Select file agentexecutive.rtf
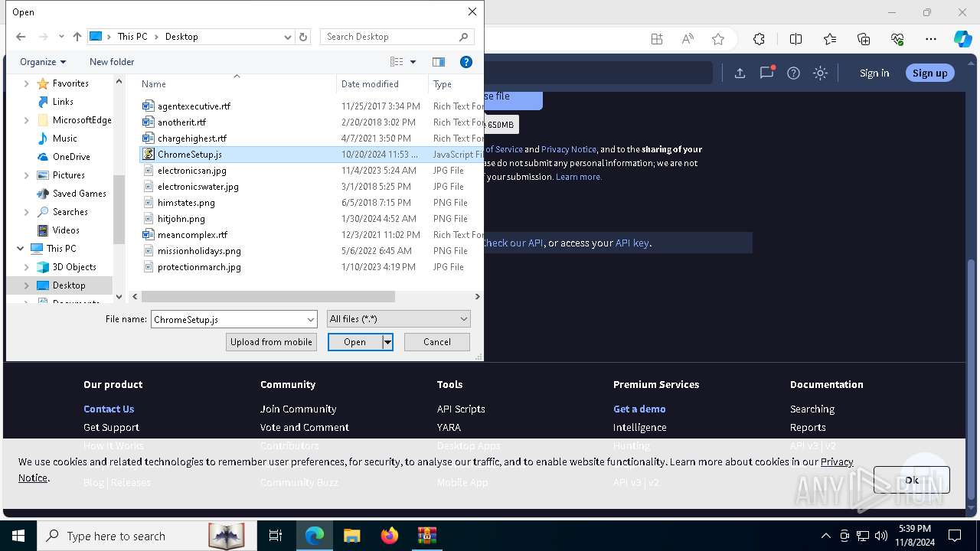The width and height of the screenshot is (980, 551). coord(194,106)
